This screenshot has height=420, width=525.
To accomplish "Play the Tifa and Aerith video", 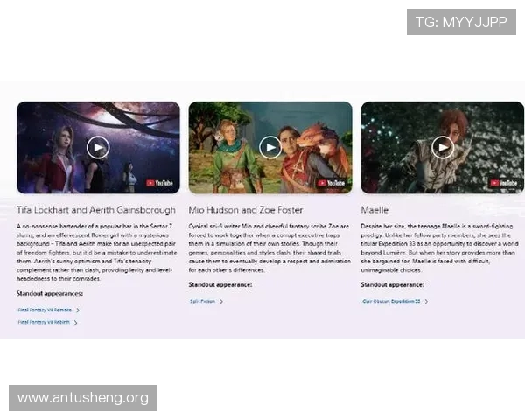I will point(98,147).
